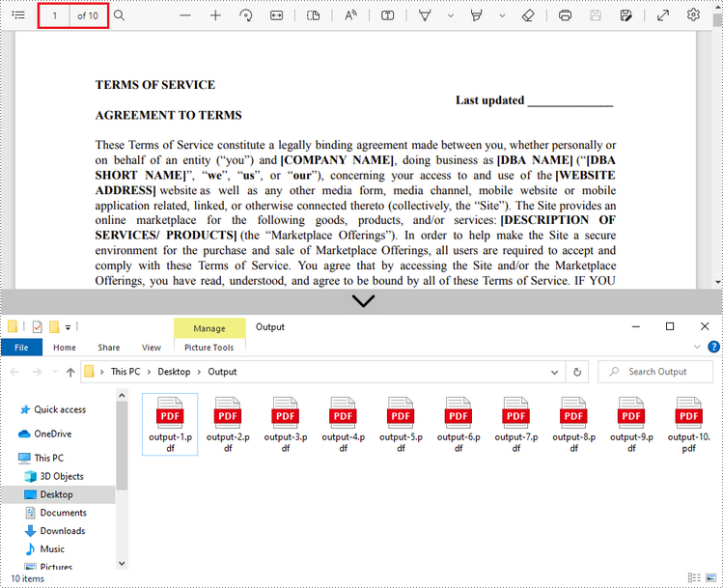Screen dimensions: 723x588
Task: Click the page number input field
Action: click(54, 16)
